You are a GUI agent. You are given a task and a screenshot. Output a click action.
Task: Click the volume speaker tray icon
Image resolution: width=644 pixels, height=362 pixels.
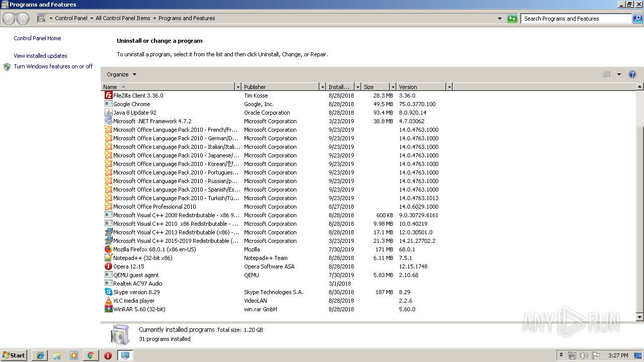(x=584, y=355)
